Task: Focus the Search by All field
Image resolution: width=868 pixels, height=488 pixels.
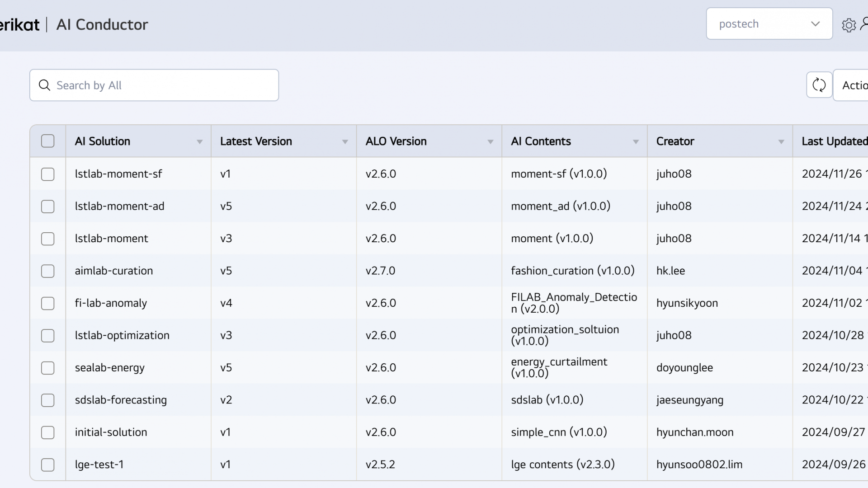Action: (154, 85)
